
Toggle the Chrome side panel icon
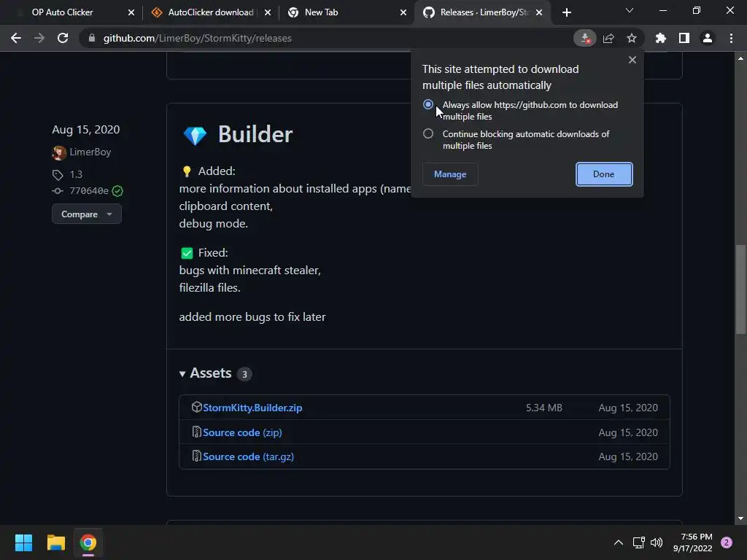(x=684, y=38)
